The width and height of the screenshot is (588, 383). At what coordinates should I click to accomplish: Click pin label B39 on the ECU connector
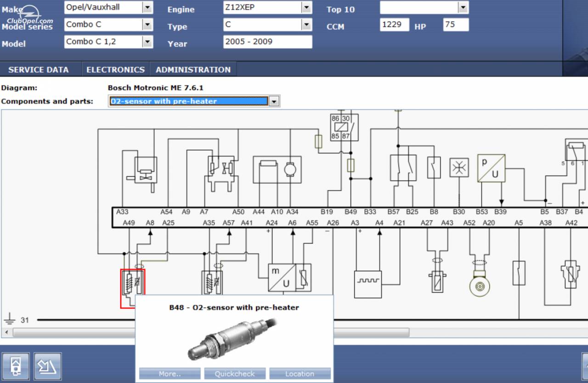[500, 212]
